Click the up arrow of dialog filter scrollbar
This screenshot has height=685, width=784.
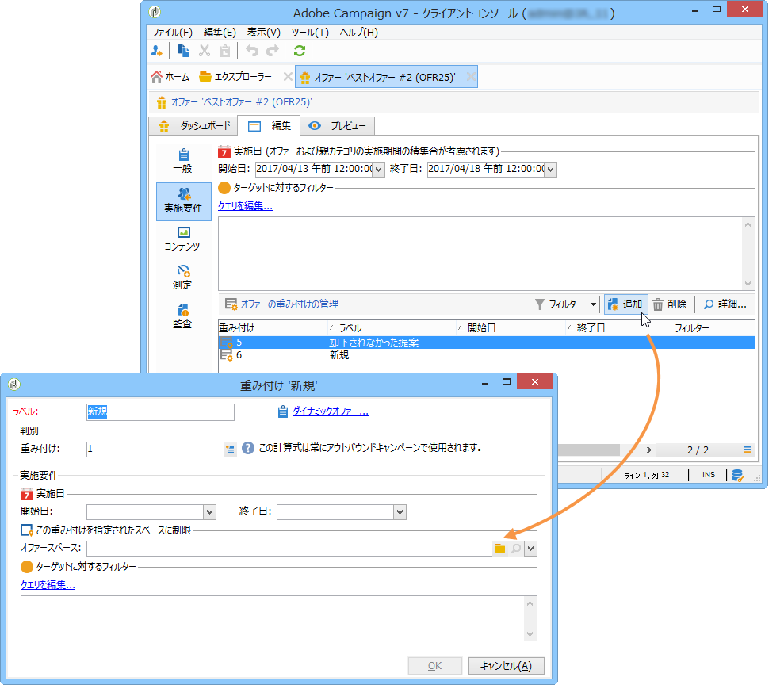tap(530, 603)
